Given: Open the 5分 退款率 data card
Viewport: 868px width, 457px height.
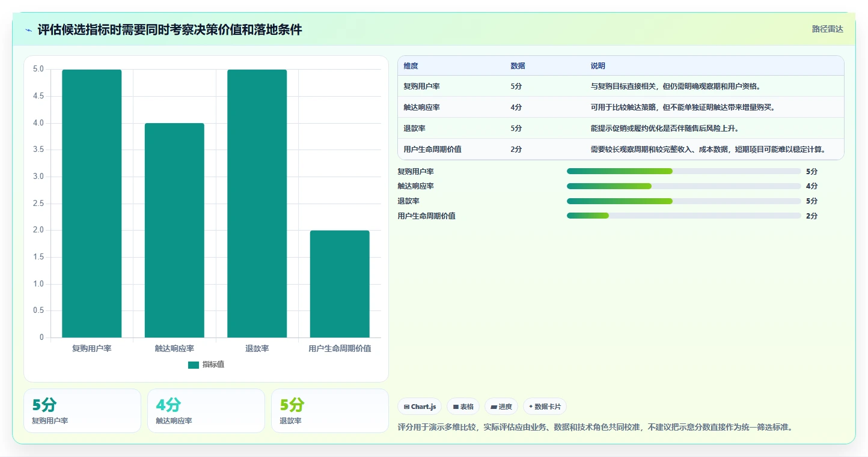Looking at the screenshot, I should (330, 411).
